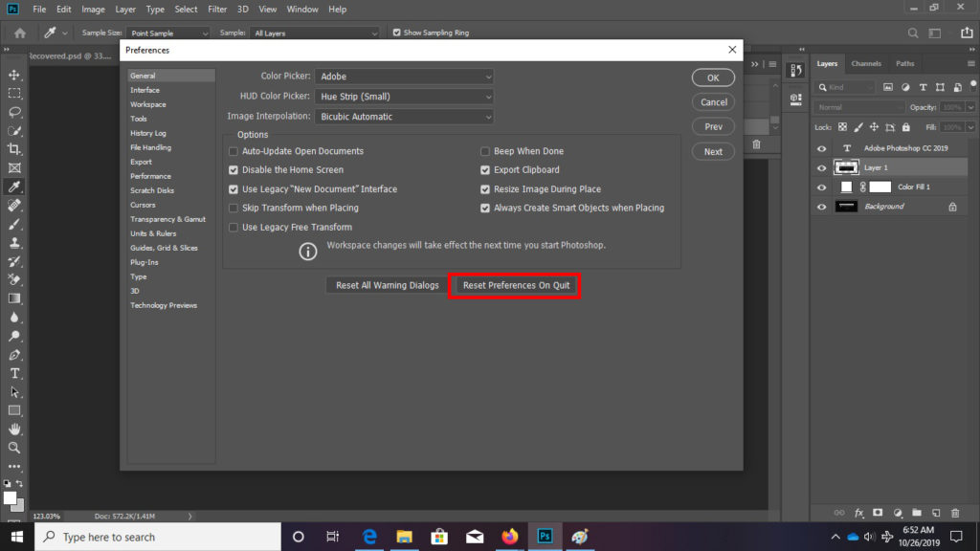The image size is (980, 551).
Task: Click the Next button
Action: 713,152
